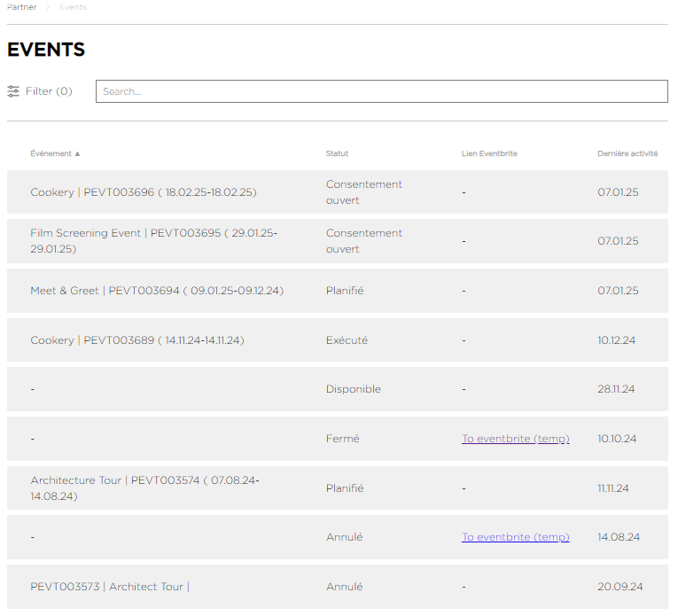Click date 07.01.25 in Meet & Greet row
This screenshot has width=678, height=616.
(x=618, y=291)
